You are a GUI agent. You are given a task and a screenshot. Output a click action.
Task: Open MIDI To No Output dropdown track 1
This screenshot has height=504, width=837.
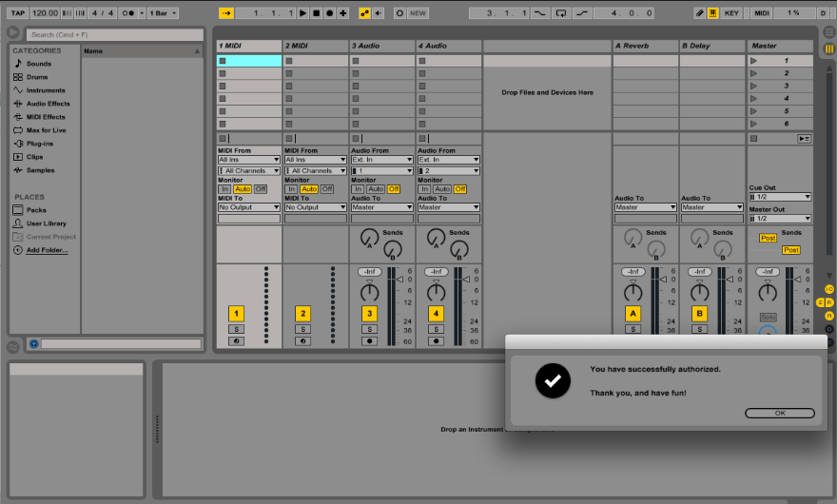pos(249,207)
